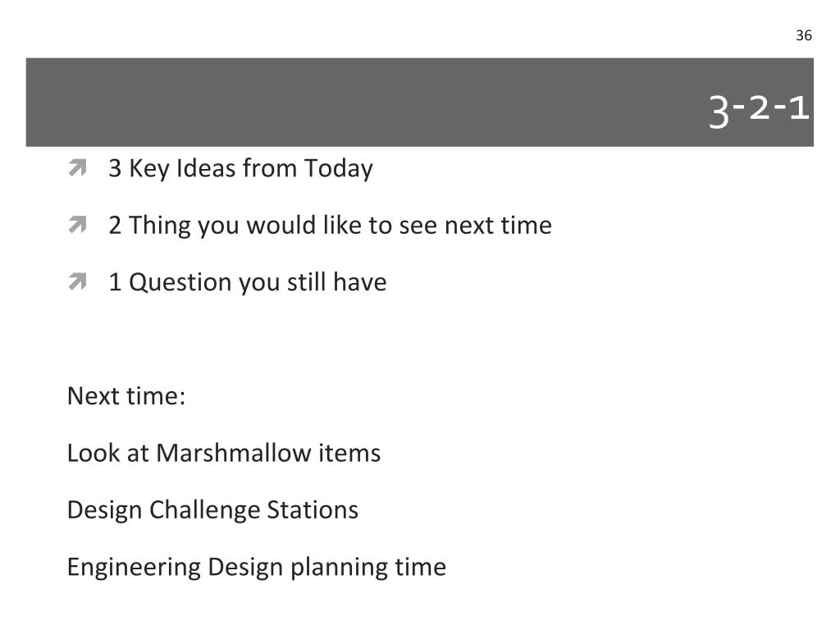The image size is (840, 630).
Task: Select the 3-2-1 slide title
Action: (759, 111)
